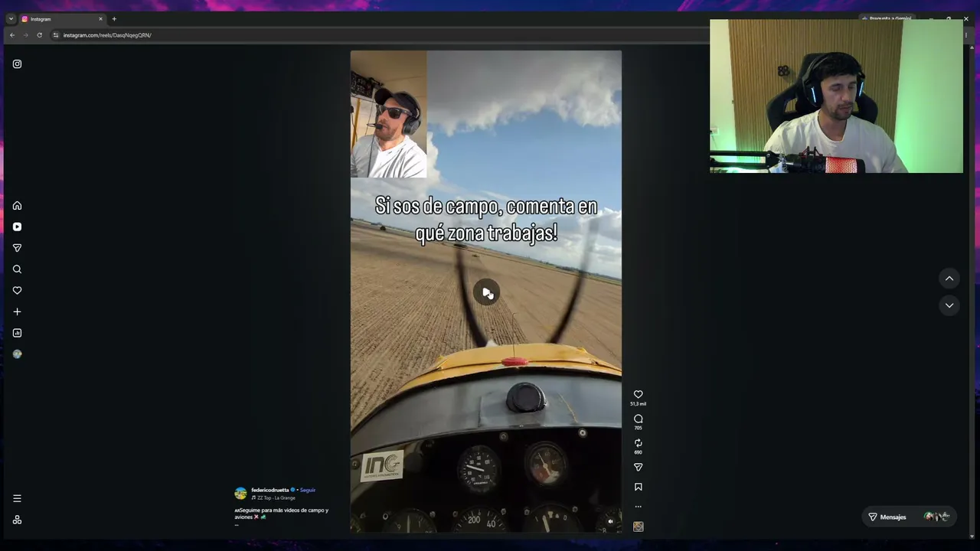This screenshot has height=551, width=980.
Task: Select the Instagram browser tab
Action: [61, 19]
